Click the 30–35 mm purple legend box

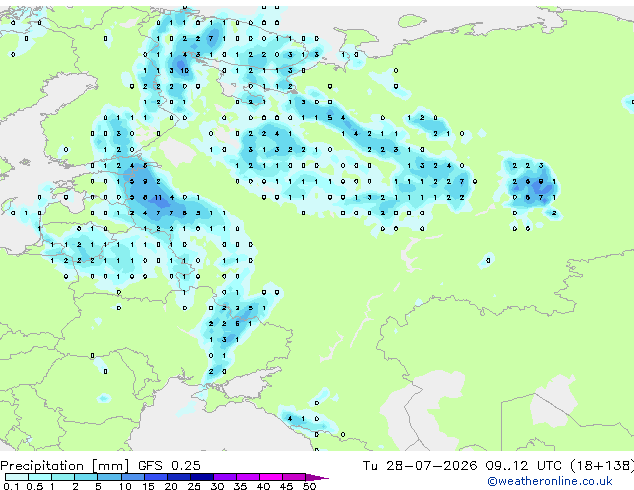225,477
